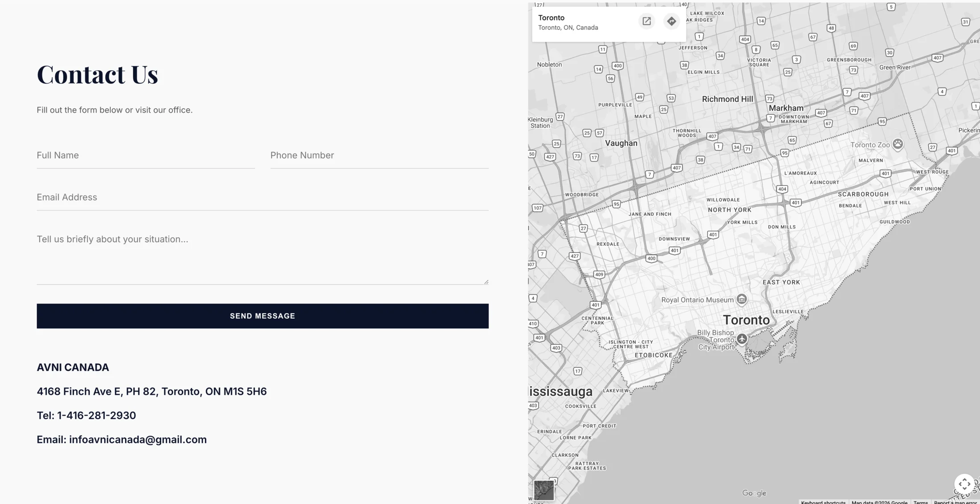
Task: Open the Terms link on map
Action: 921,502
